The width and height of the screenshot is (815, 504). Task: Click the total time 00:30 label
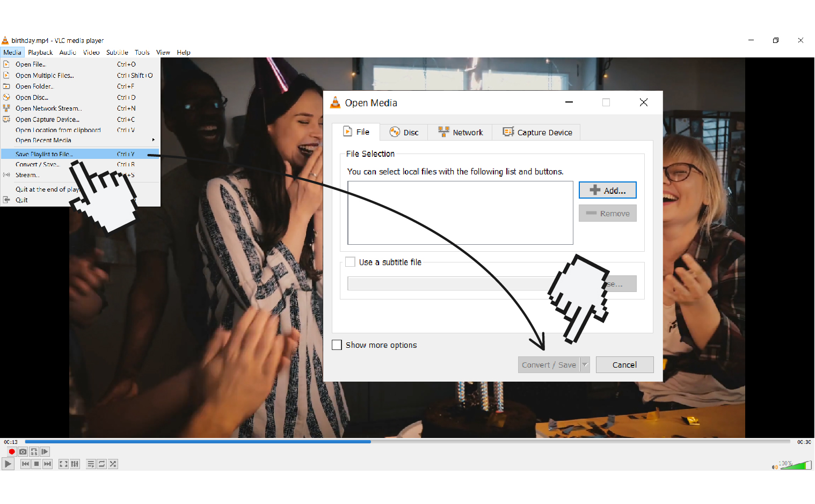click(804, 442)
